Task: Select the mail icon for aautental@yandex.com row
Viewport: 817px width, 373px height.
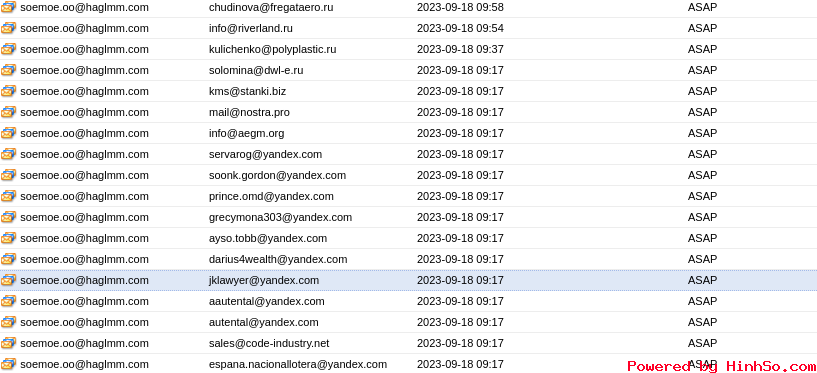Action: coord(8,301)
